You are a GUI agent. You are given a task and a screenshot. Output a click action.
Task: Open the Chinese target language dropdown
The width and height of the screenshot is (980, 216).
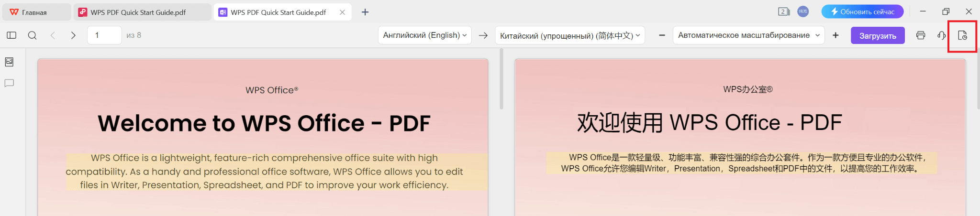click(x=570, y=35)
